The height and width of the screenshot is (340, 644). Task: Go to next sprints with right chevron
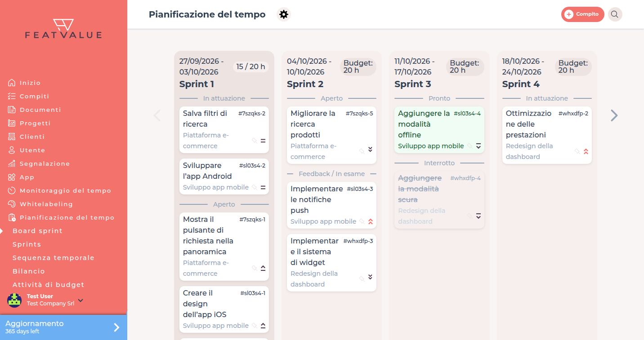click(x=614, y=115)
